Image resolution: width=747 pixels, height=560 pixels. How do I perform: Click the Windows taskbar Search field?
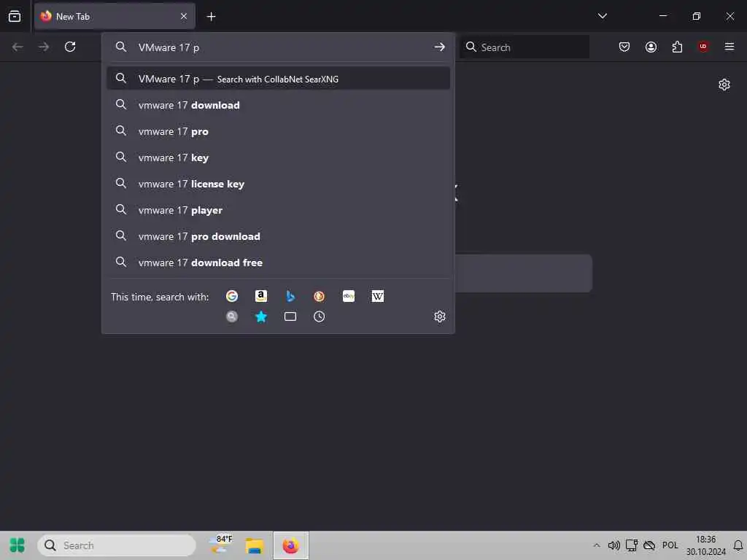(117, 545)
